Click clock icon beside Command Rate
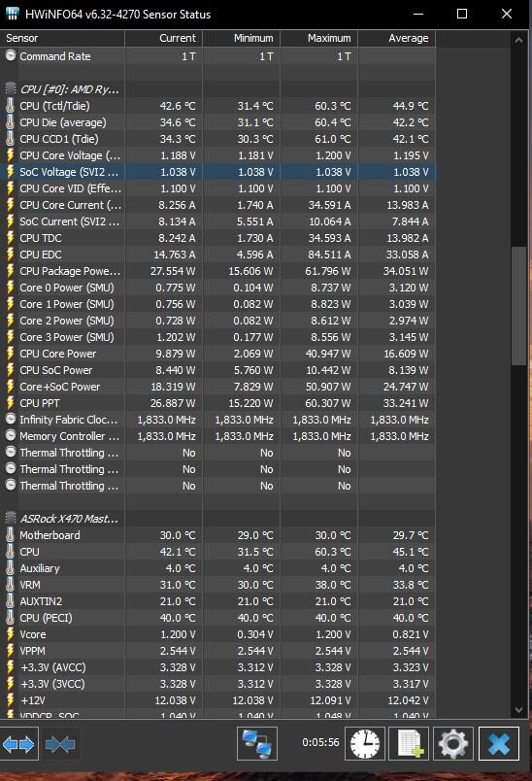The width and height of the screenshot is (532, 781). click(11, 55)
